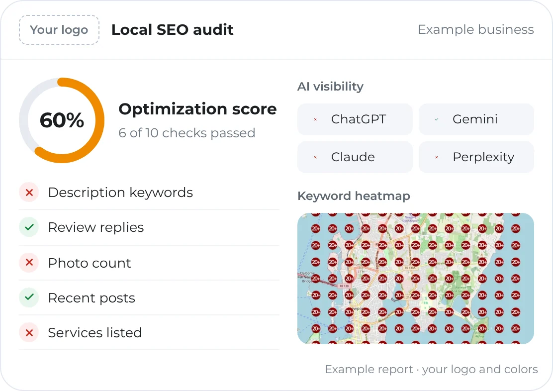This screenshot has width=553, height=392.
Task: Click 'Example report · your logo and colors' caption
Action: pos(431,370)
